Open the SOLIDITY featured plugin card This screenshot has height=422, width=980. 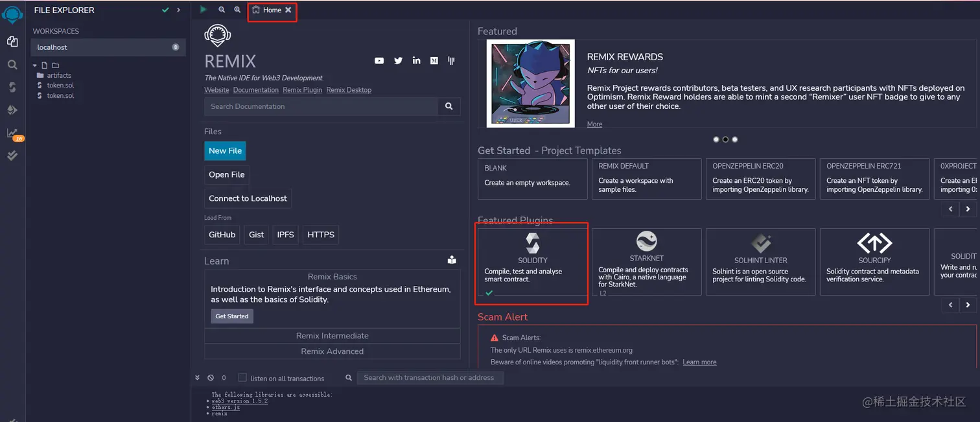tap(533, 262)
